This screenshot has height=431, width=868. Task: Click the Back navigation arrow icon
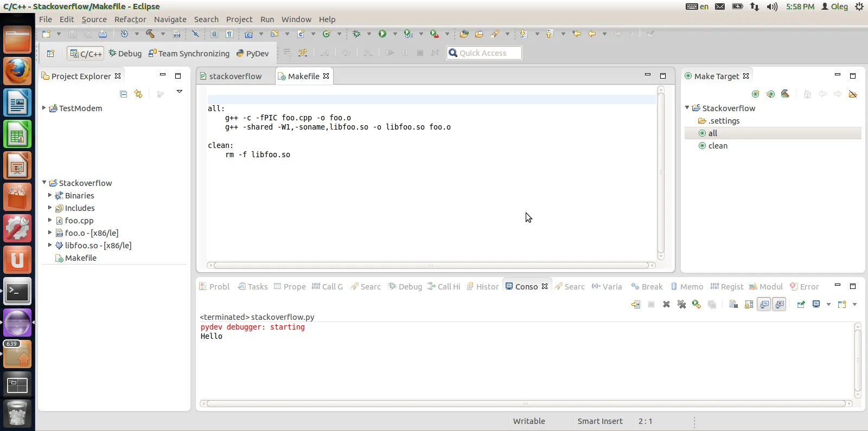click(592, 34)
